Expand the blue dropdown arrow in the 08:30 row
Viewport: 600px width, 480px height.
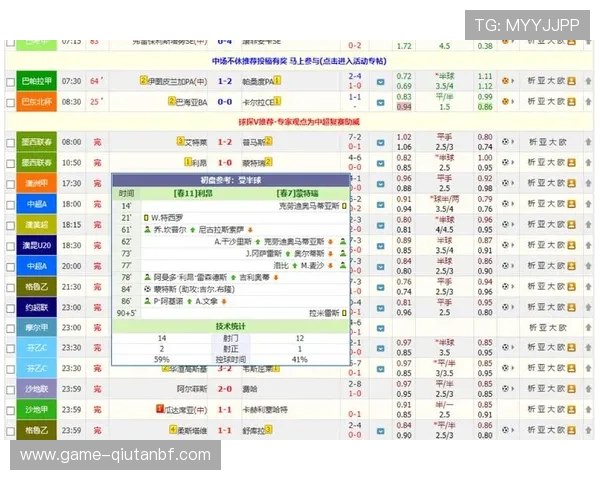pos(380,103)
